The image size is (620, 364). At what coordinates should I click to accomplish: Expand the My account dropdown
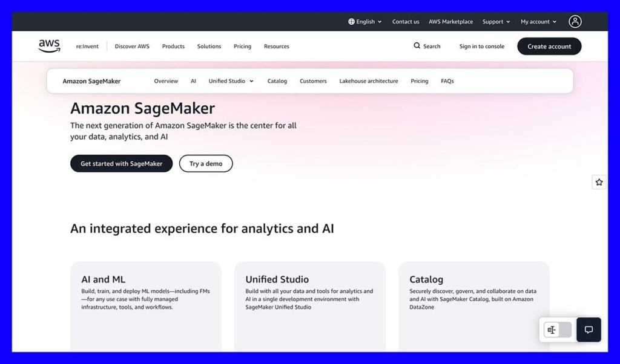538,22
